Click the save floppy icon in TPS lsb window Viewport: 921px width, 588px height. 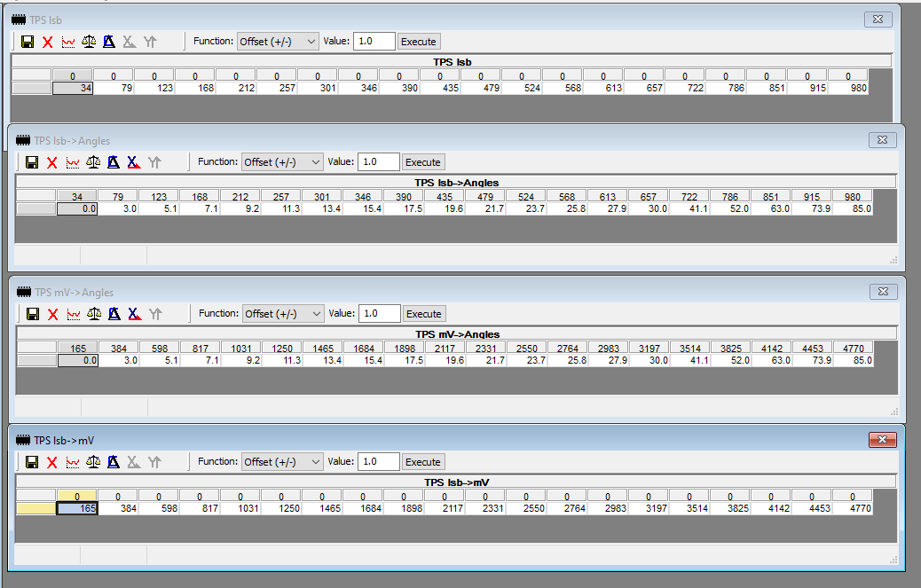28,42
